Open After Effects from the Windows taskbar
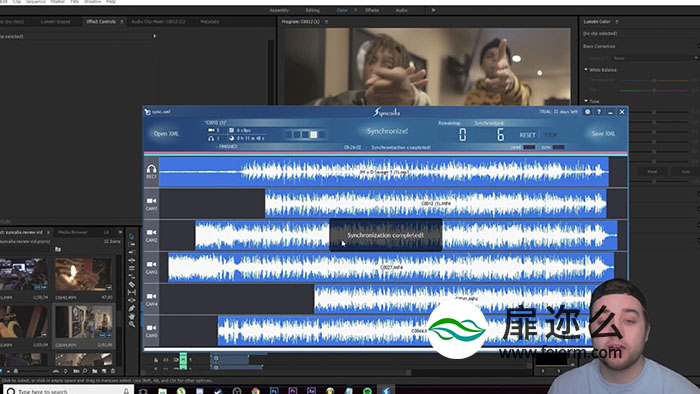 click(x=311, y=391)
